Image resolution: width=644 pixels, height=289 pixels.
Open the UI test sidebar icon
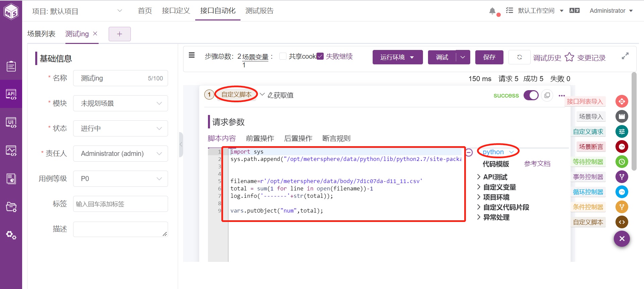coord(11,122)
